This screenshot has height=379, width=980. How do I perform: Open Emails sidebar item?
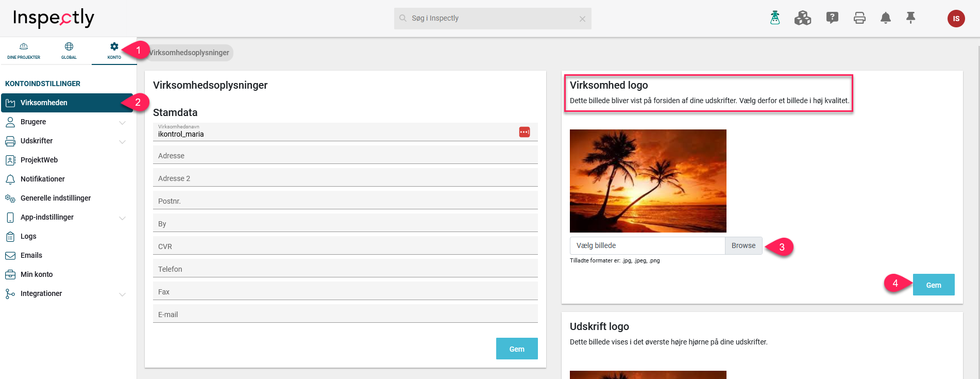click(67, 255)
